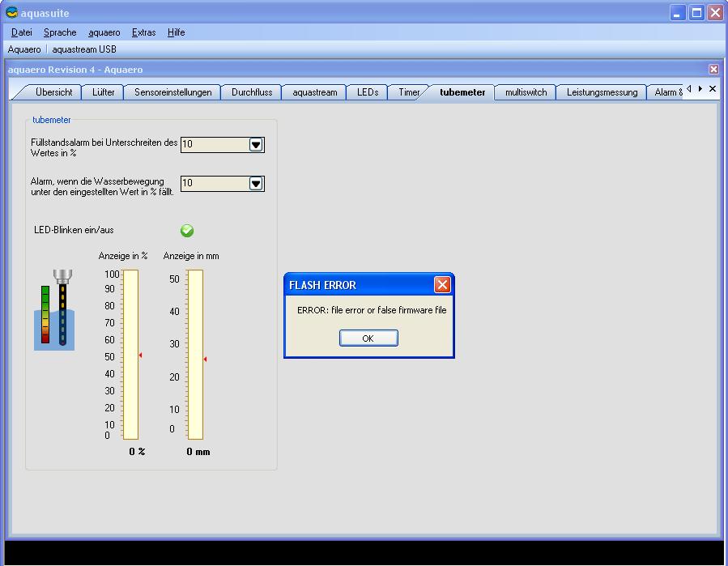Open the Hilfe menu

pyautogui.click(x=176, y=32)
